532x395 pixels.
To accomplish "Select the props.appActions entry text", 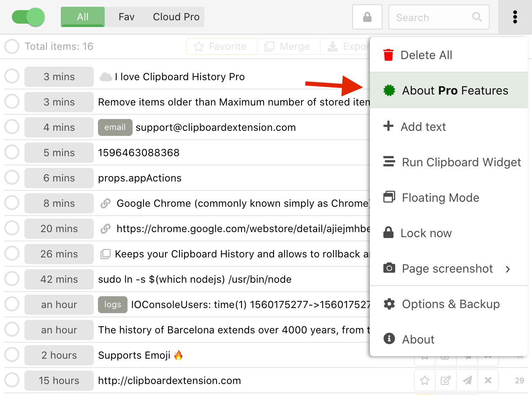I will (x=140, y=178).
